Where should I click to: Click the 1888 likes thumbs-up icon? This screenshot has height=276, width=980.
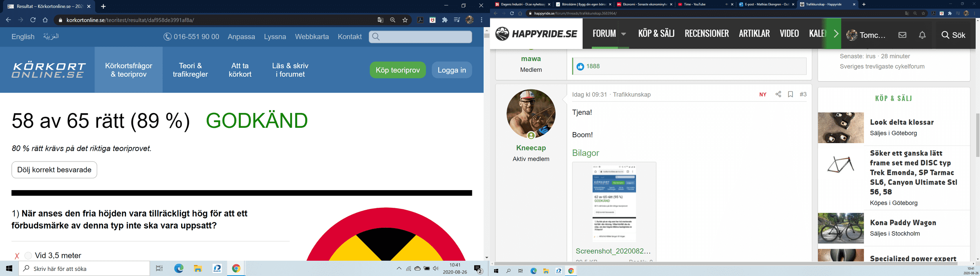[x=580, y=67]
